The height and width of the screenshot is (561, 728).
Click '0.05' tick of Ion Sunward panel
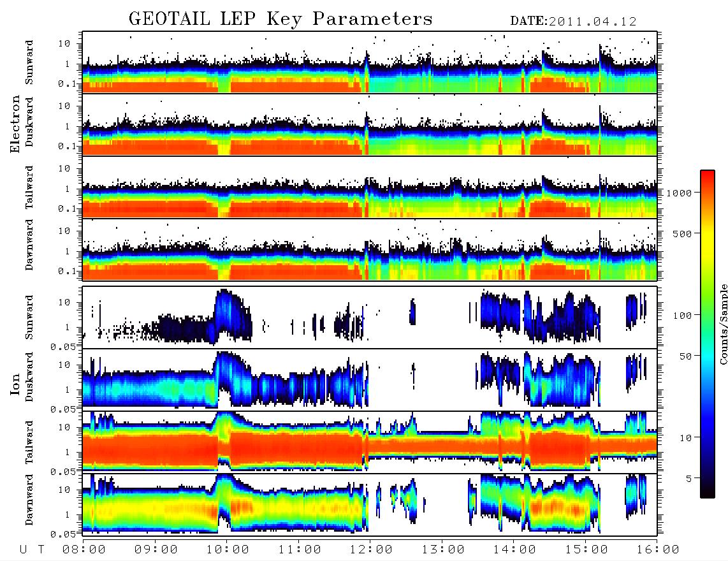[64, 346]
